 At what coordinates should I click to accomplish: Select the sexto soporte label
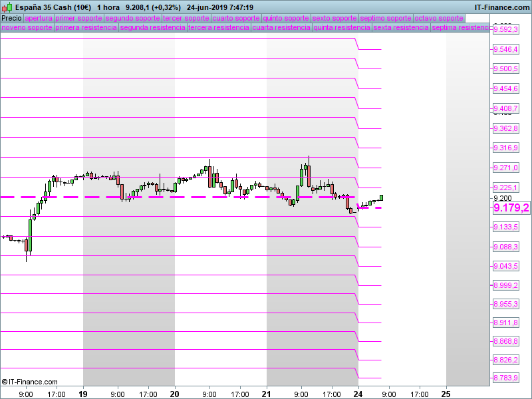point(334,18)
